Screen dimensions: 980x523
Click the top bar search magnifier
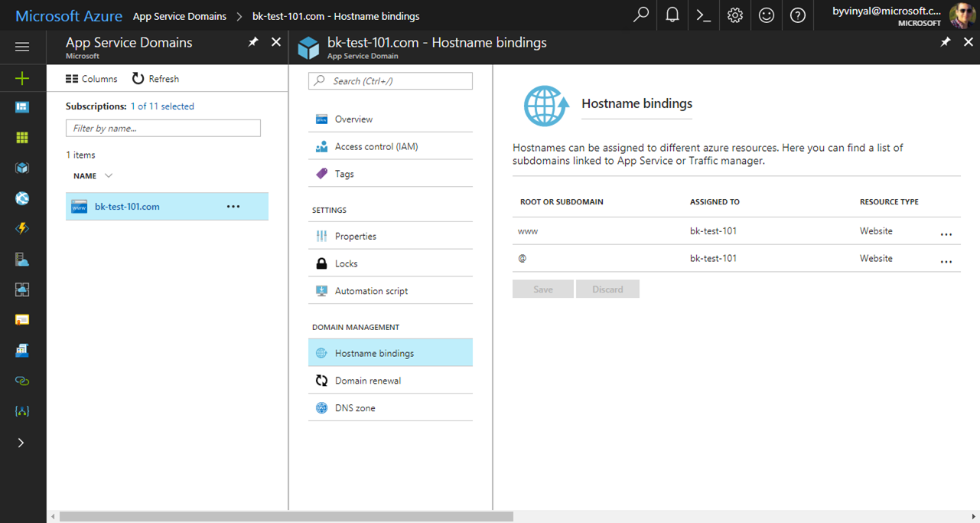pyautogui.click(x=641, y=15)
